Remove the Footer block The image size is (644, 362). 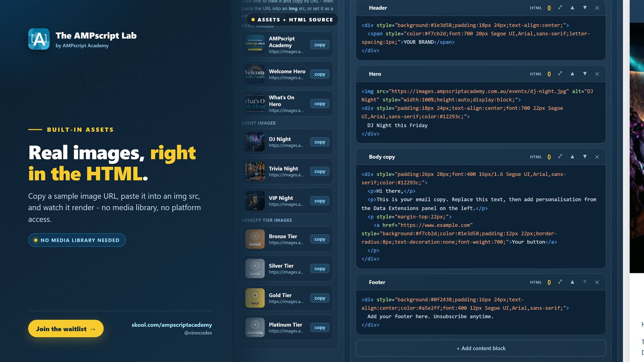point(597,282)
